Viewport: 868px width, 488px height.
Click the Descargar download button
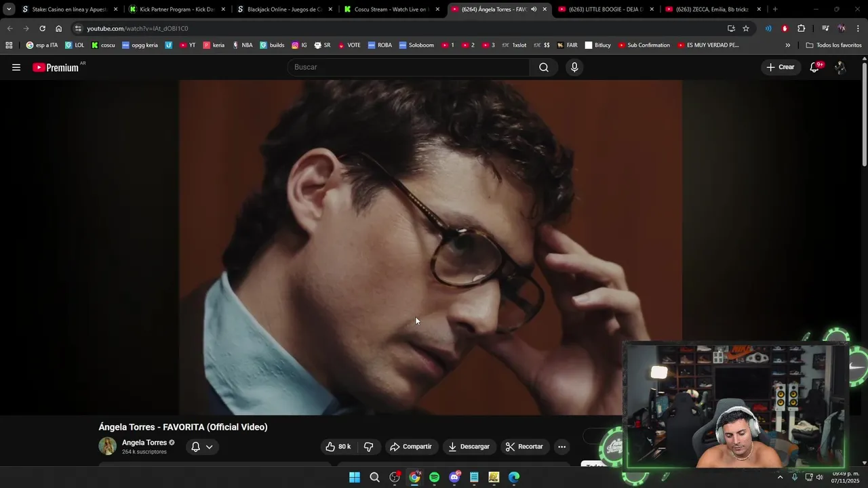click(469, 447)
